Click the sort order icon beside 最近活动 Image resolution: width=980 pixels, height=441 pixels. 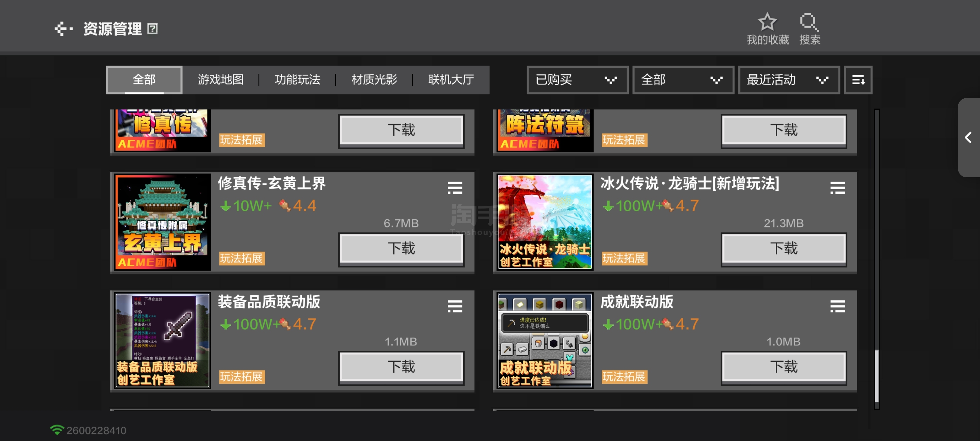coord(858,80)
